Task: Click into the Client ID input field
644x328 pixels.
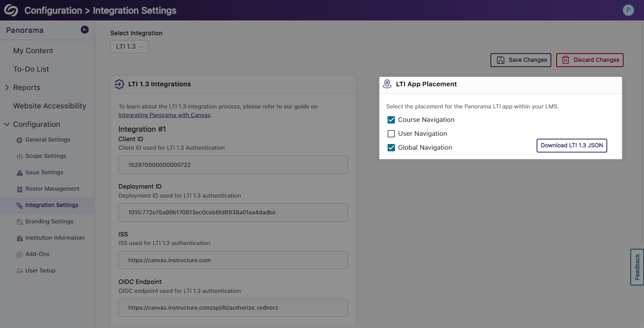Action: (233, 165)
